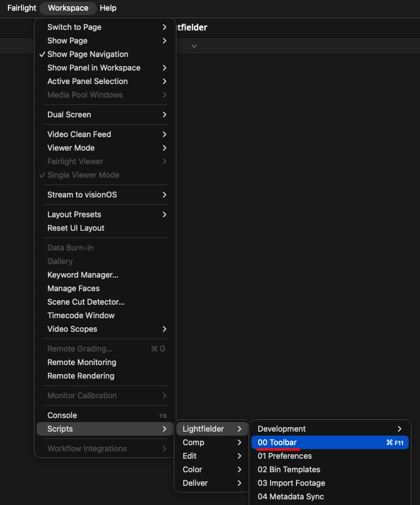420x505 pixels.
Task: Open the Deliver scripts submenu
Action: (x=212, y=483)
